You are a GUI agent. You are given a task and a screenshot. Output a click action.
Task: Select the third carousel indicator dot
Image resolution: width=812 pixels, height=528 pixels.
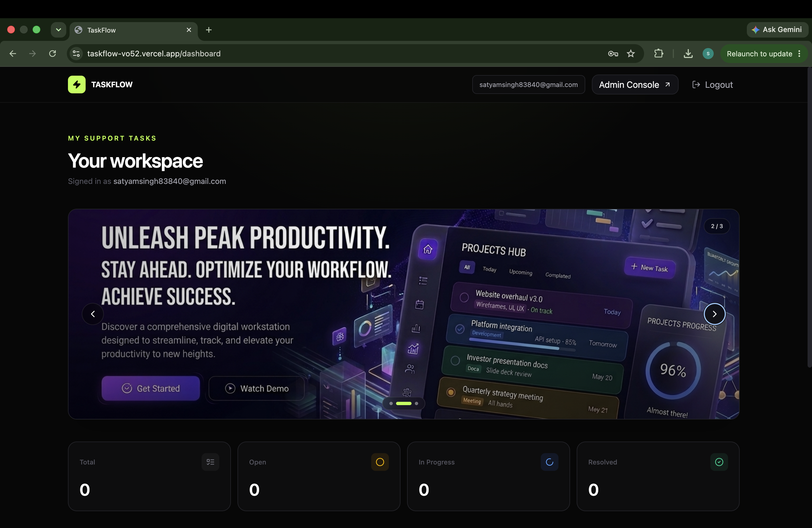(x=416, y=403)
